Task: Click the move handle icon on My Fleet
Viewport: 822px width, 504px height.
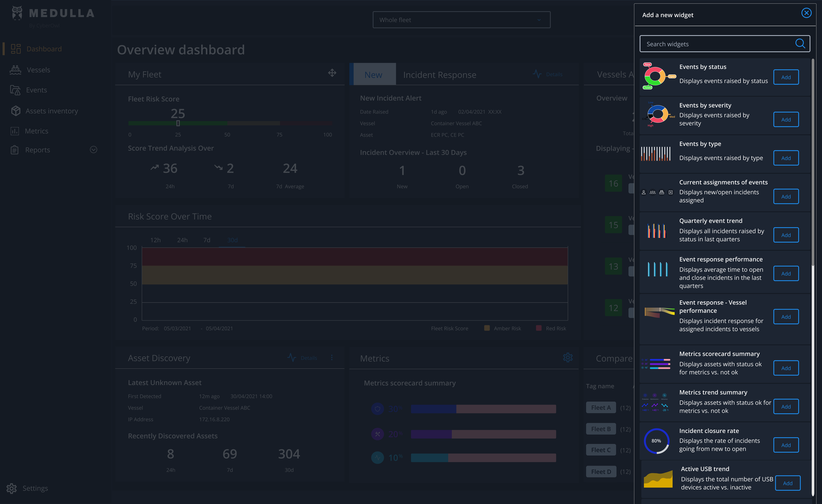Action: (332, 73)
